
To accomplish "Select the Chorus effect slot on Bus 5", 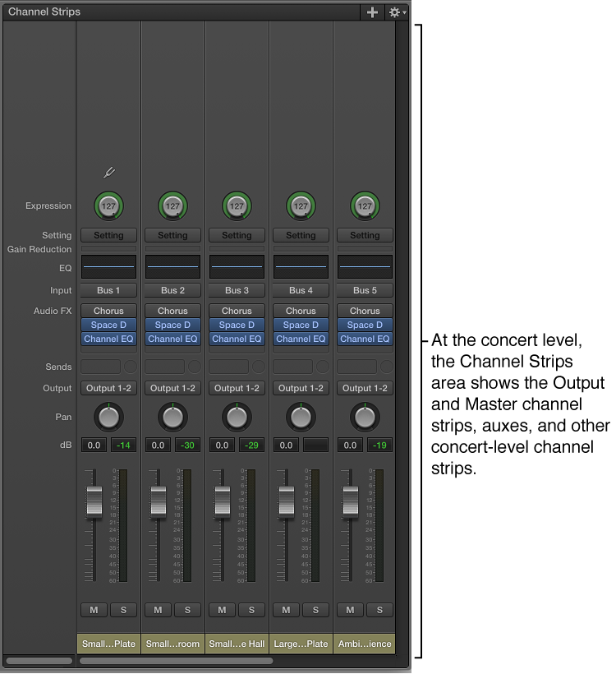I will [x=365, y=311].
